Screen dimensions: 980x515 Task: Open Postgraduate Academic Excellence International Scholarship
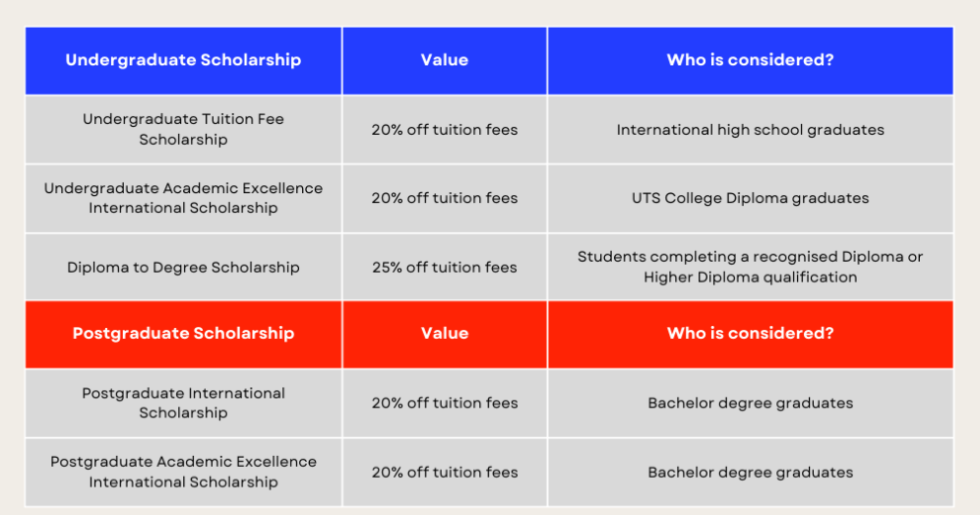click(x=183, y=472)
